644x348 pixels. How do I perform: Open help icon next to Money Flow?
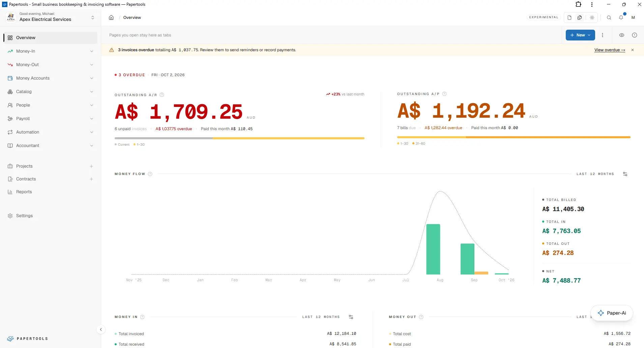click(x=150, y=174)
